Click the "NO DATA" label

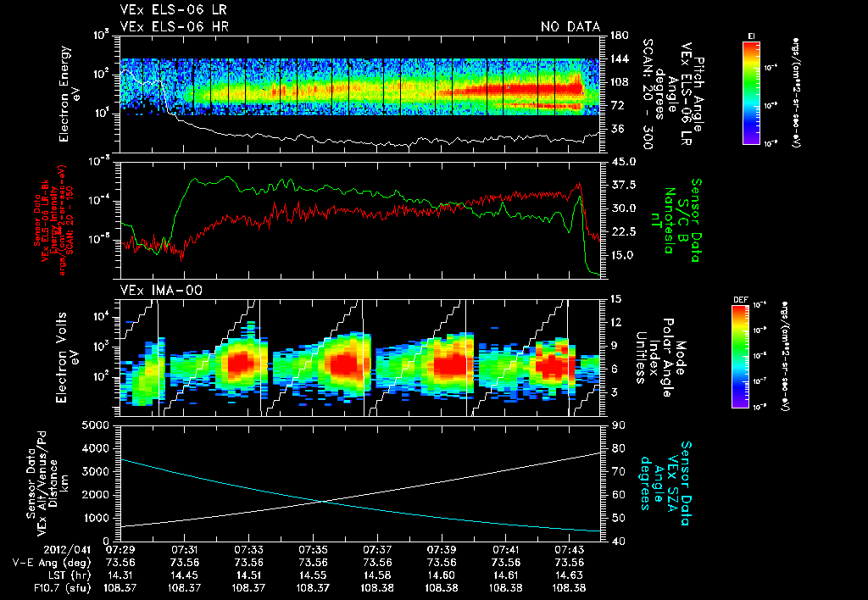(x=570, y=26)
